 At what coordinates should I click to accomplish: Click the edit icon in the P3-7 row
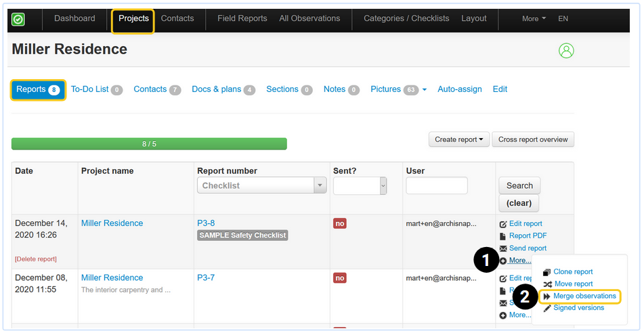pos(502,279)
